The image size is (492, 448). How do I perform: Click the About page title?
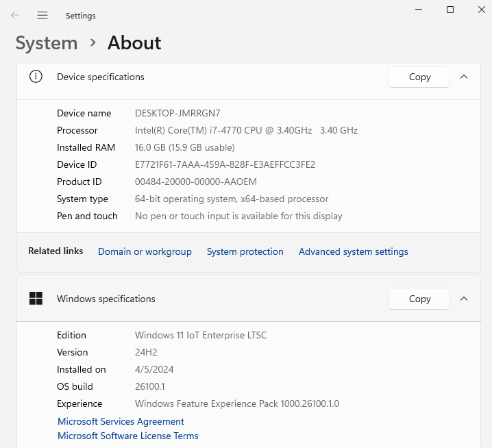[134, 42]
